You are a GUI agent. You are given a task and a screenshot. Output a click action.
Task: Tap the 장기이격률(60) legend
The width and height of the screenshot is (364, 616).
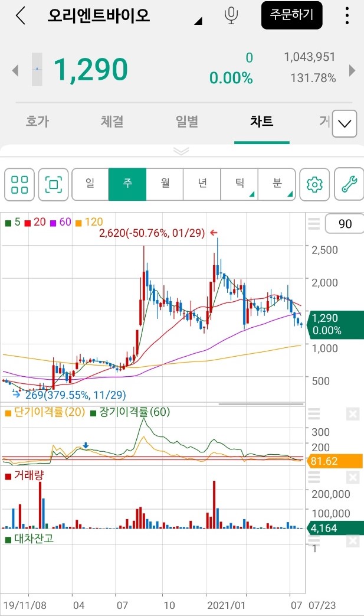click(130, 412)
